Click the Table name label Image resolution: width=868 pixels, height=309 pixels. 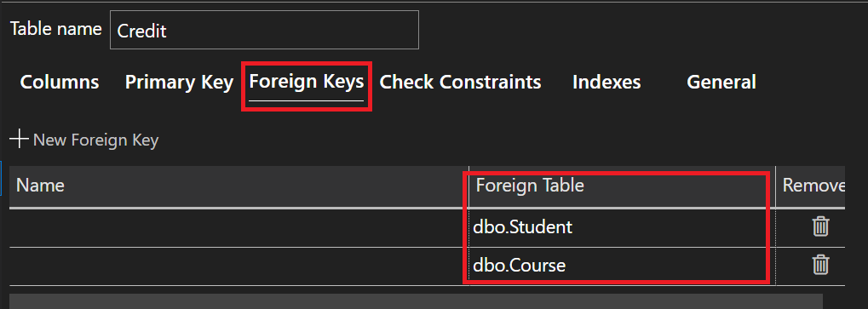point(56,29)
